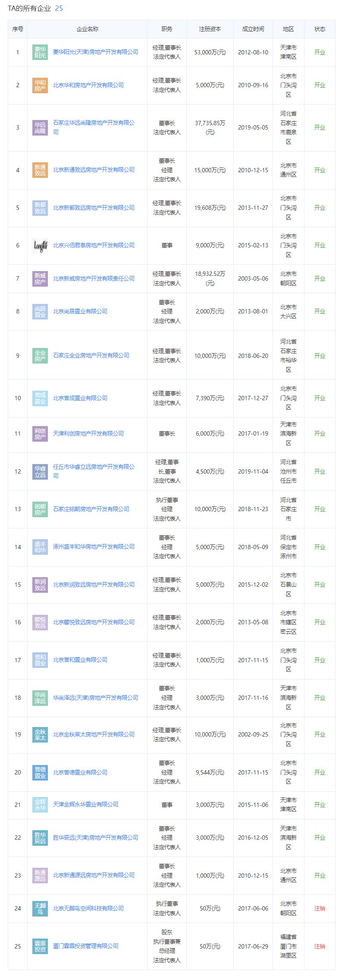Open 北京新威房地产开发有限责任公司 link
The width and height of the screenshot is (345, 980).
(x=94, y=278)
